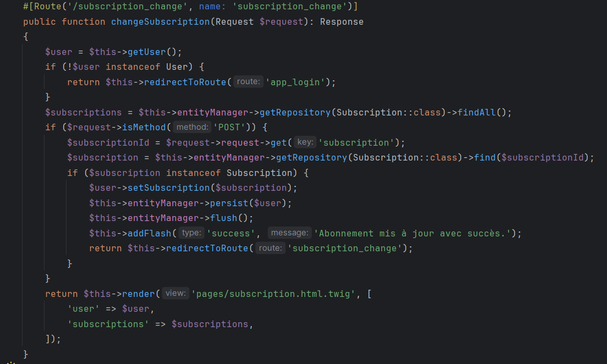Click the flush method call
Screen dimensions: 607x364
[223, 218]
